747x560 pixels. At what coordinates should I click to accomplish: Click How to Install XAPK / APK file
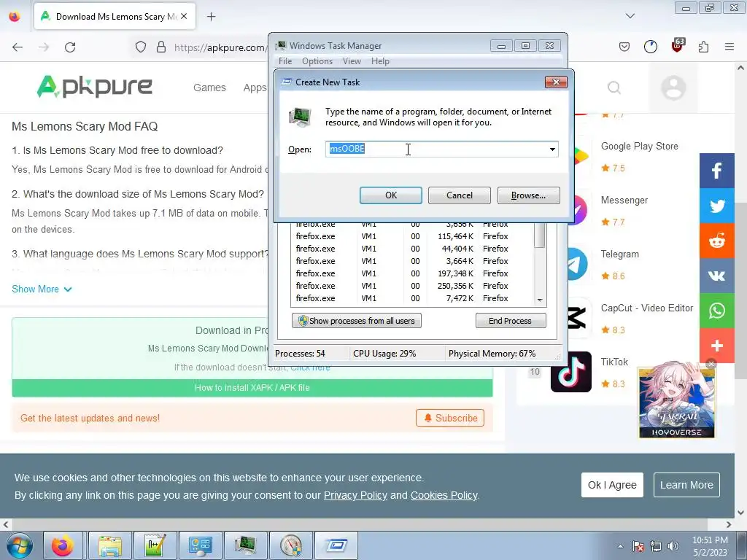[252, 388]
